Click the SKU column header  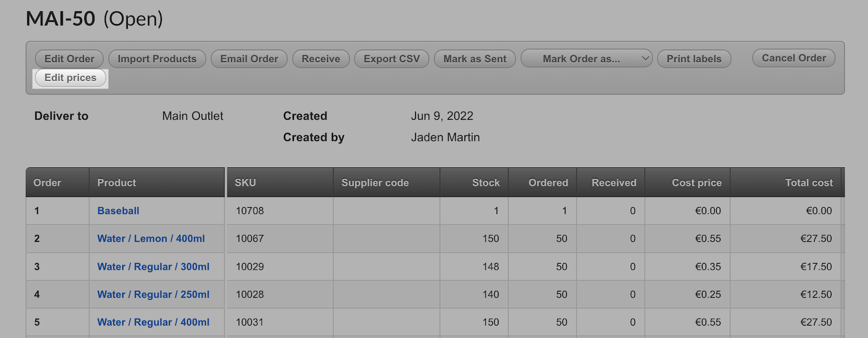246,182
